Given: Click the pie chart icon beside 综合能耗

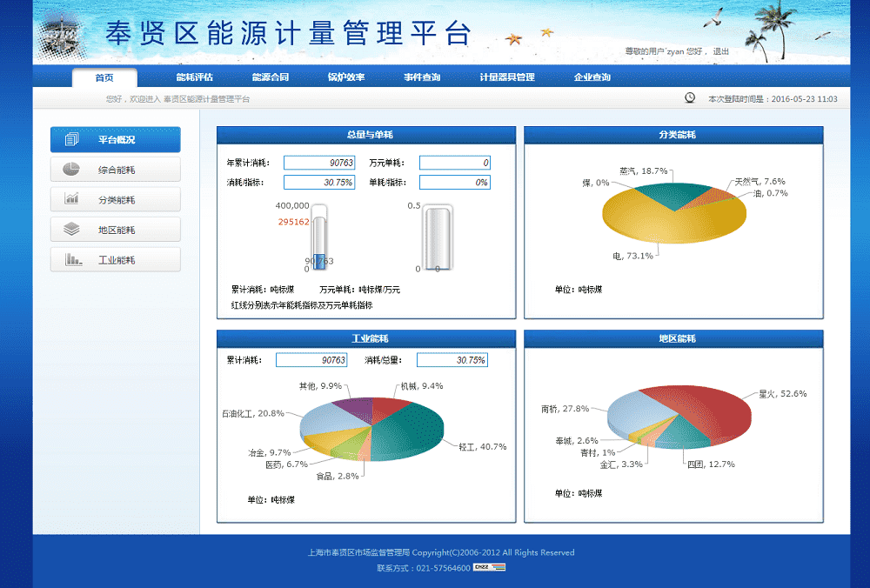Looking at the screenshot, I should coord(71,169).
